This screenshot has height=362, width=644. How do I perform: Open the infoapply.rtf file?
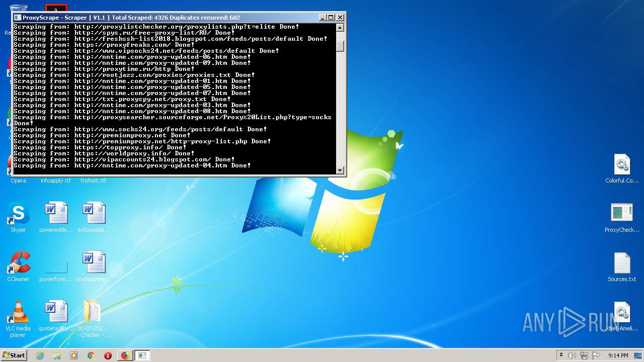tap(56, 180)
